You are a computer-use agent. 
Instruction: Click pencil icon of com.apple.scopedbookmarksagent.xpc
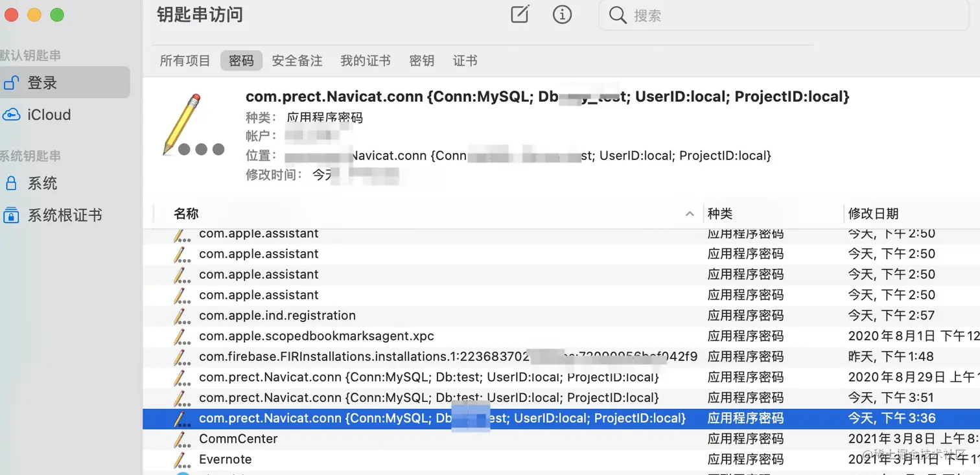pyautogui.click(x=181, y=337)
